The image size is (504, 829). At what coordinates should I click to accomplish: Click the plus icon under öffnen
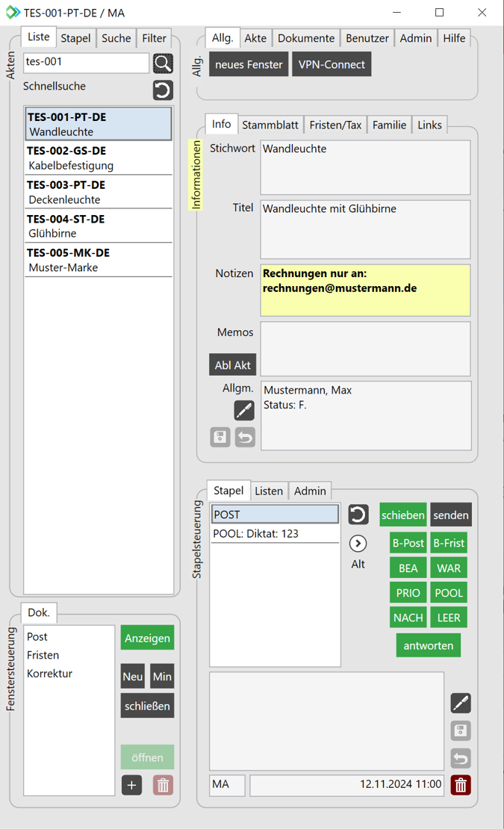click(x=131, y=785)
